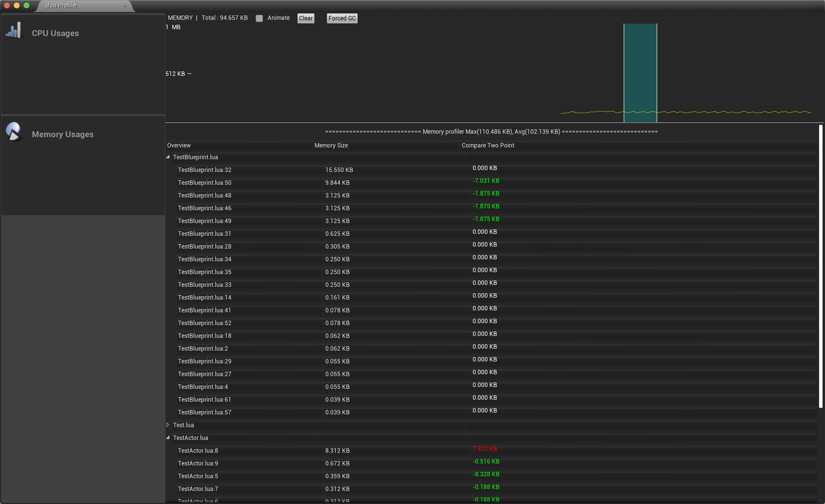Click the Clear button to reset memory data
Screen dimensions: 825x504
tap(305, 18)
